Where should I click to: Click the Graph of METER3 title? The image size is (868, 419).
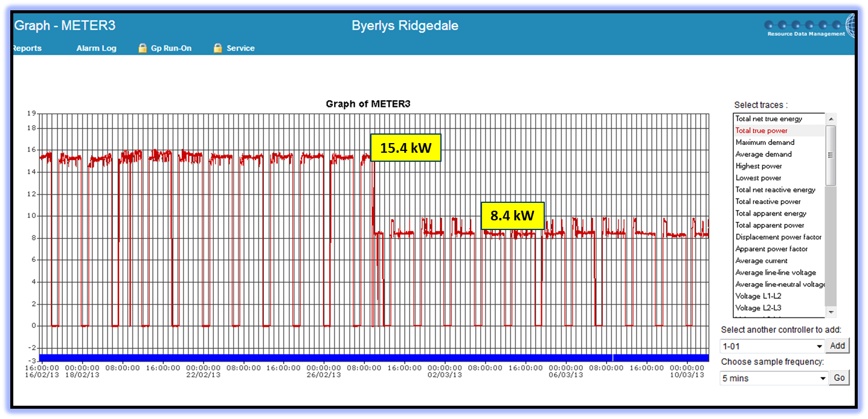click(368, 104)
